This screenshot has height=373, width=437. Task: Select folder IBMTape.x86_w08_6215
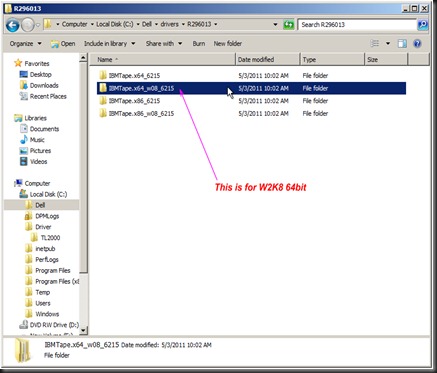tap(251, 114)
